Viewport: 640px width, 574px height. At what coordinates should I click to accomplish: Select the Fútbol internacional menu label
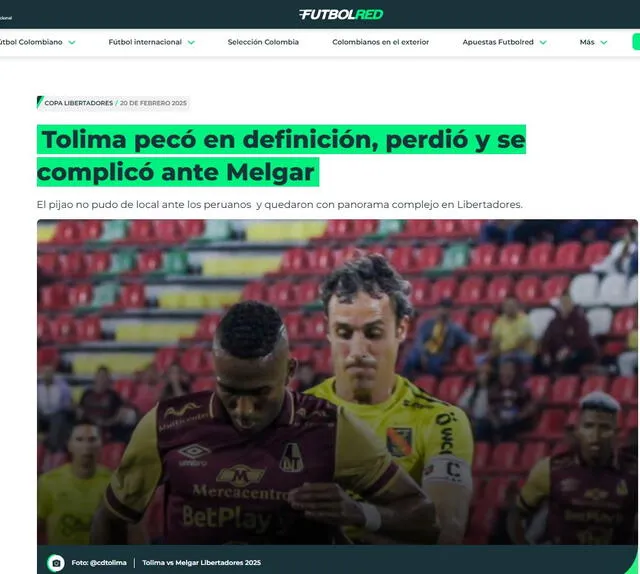tap(145, 42)
